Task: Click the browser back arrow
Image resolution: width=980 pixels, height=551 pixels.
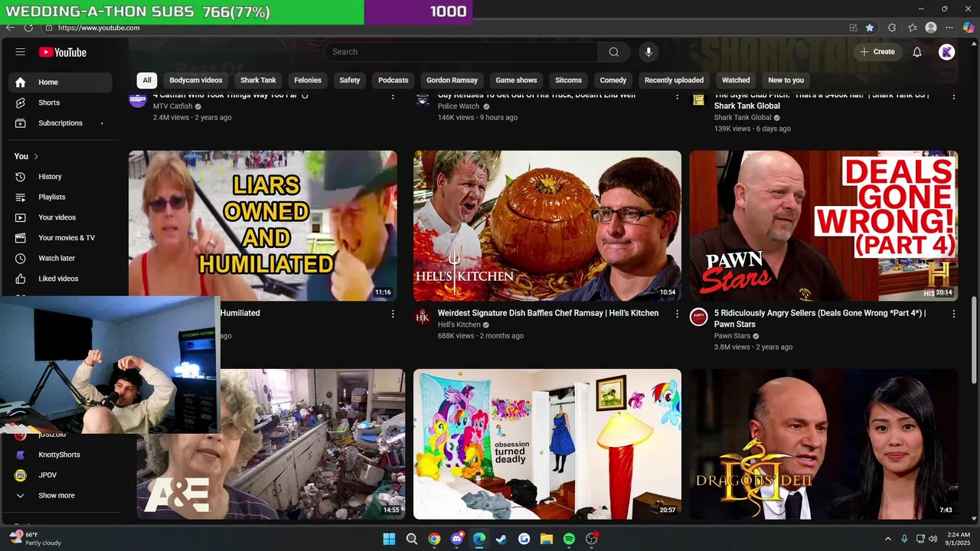Action: tap(10, 28)
